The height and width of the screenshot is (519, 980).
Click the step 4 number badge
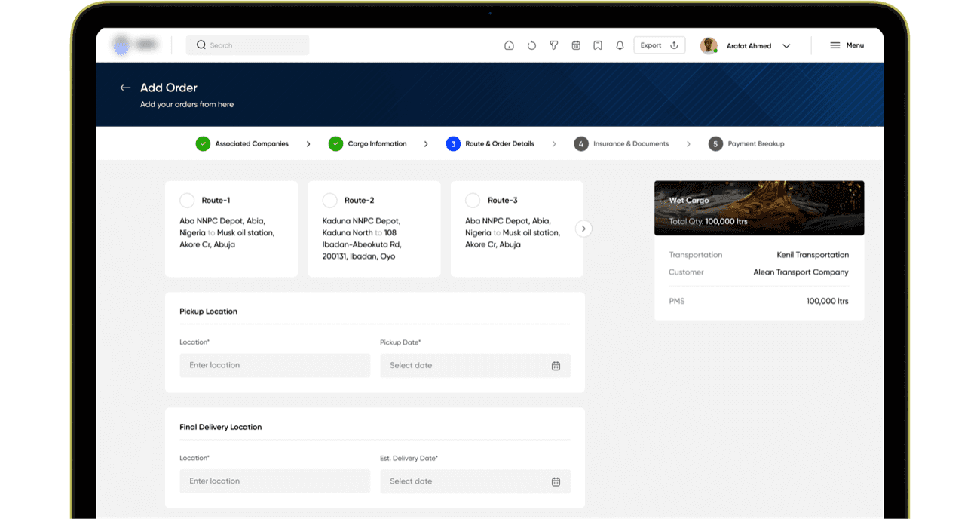(580, 143)
